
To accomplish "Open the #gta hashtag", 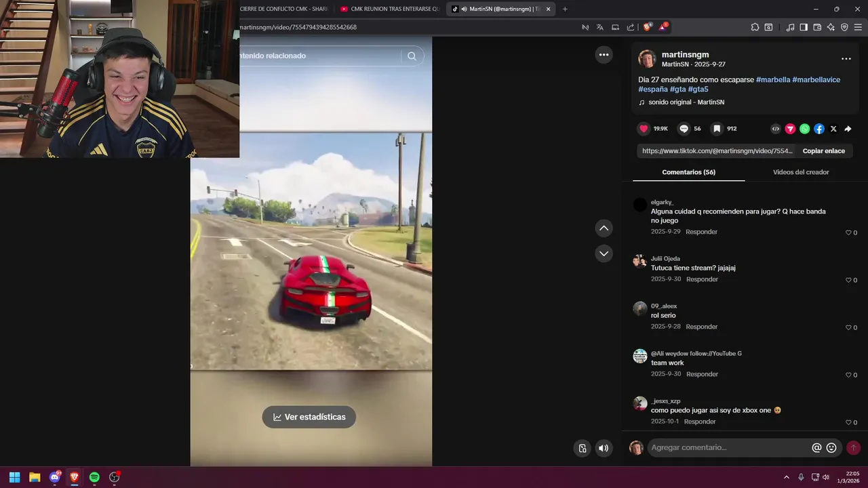I will pyautogui.click(x=677, y=89).
